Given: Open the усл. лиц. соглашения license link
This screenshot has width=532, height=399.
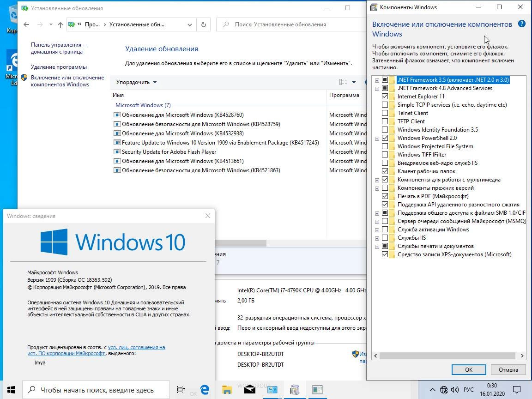Looking at the screenshot, I should (136, 347).
